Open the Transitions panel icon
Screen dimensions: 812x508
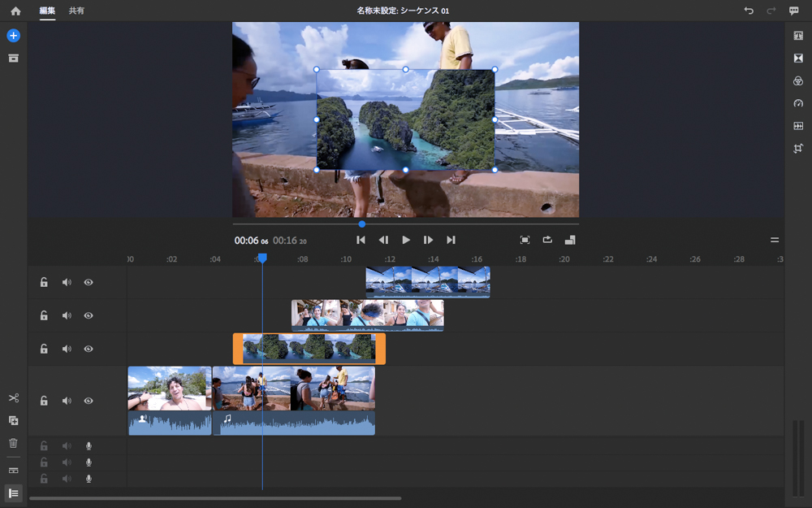[798, 58]
